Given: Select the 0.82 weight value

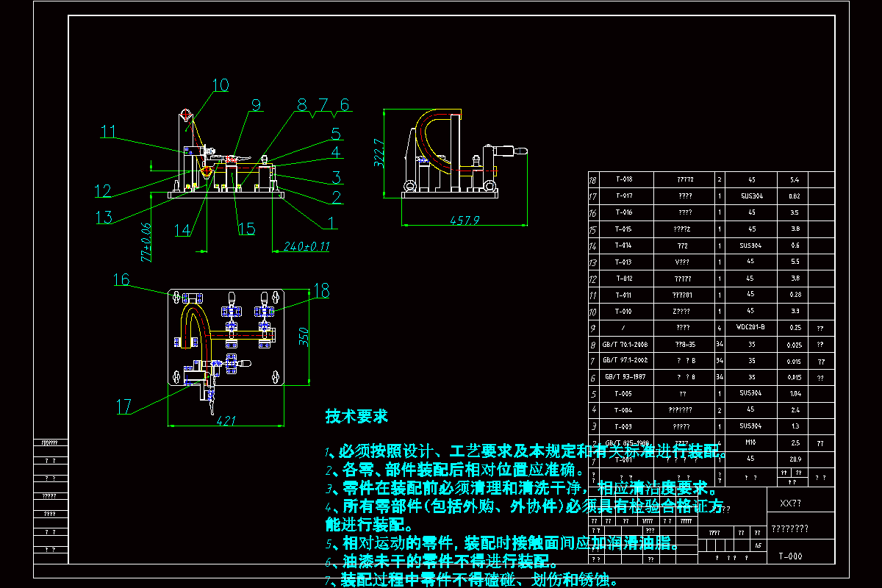Looking at the screenshot, I should pyautogui.click(x=795, y=196).
